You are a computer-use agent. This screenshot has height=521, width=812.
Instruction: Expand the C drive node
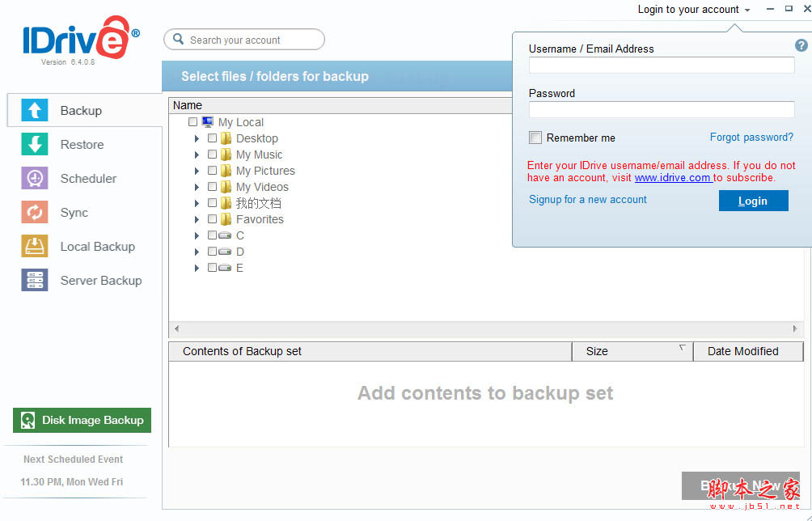[x=197, y=235]
